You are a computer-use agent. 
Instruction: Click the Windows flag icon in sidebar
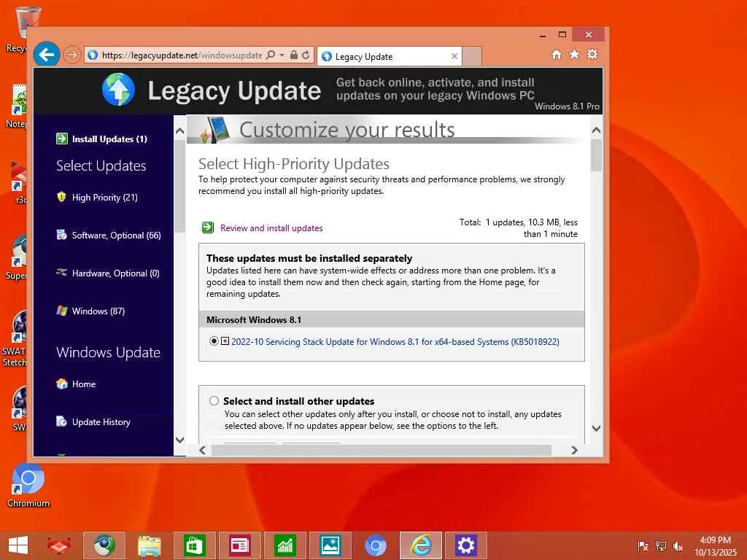(61, 311)
